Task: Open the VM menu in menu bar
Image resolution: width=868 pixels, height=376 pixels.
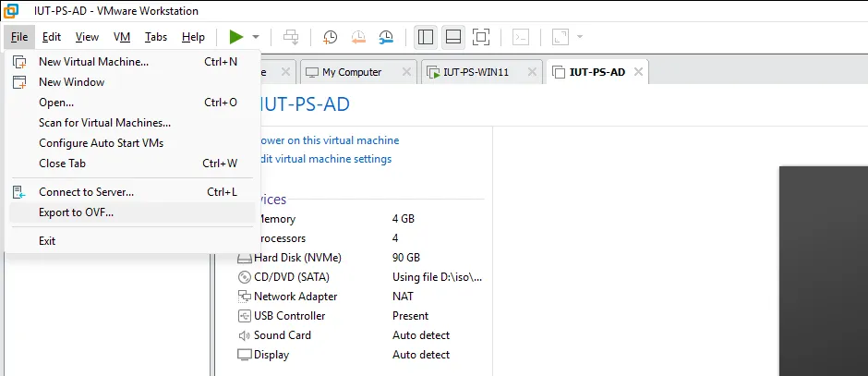Action: point(122,37)
